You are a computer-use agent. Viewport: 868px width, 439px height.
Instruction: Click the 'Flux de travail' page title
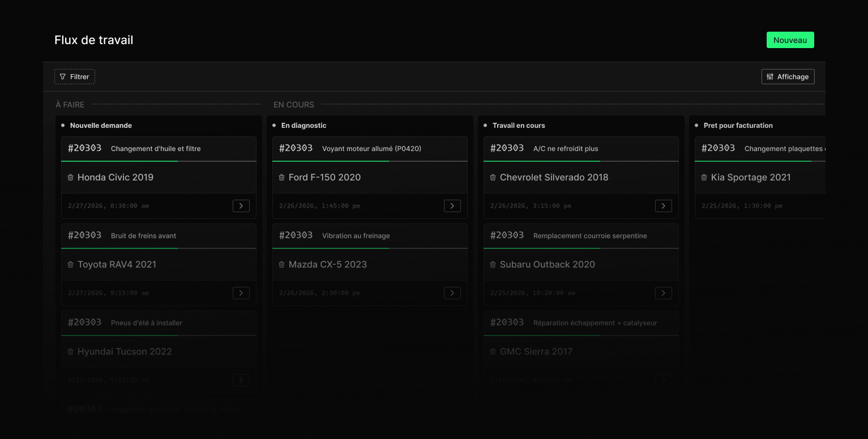94,40
